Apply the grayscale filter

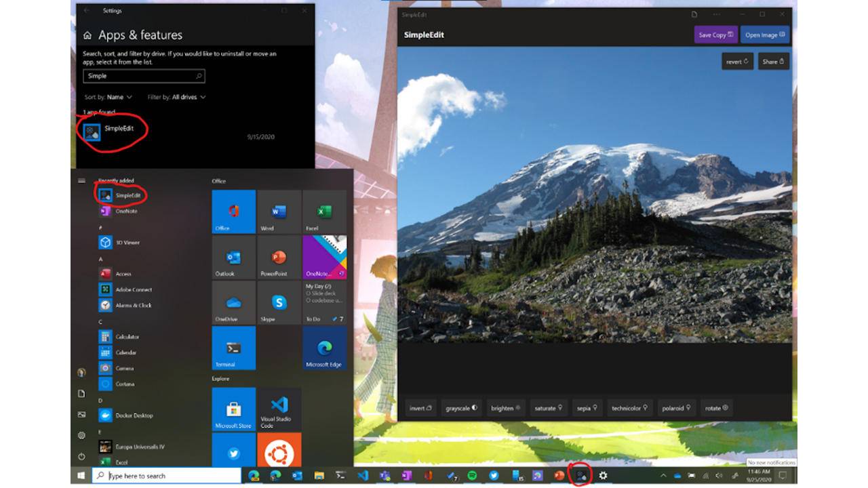(462, 408)
